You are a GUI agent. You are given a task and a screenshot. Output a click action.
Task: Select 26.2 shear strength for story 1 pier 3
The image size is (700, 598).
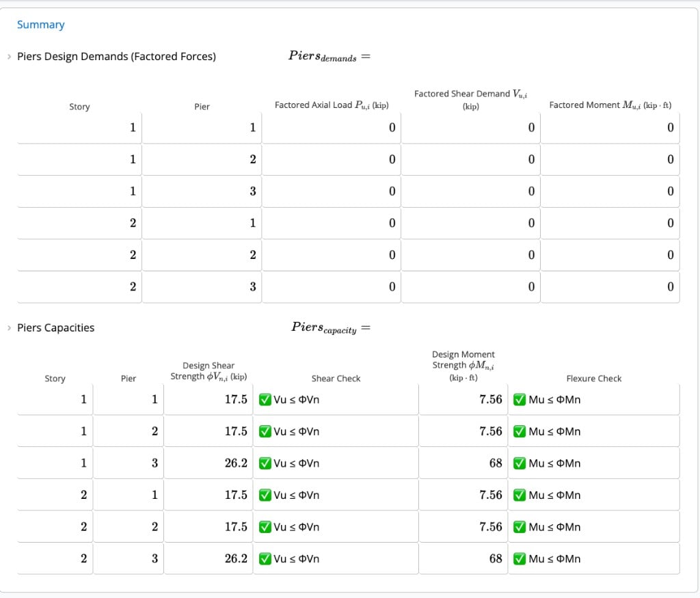tap(236, 463)
